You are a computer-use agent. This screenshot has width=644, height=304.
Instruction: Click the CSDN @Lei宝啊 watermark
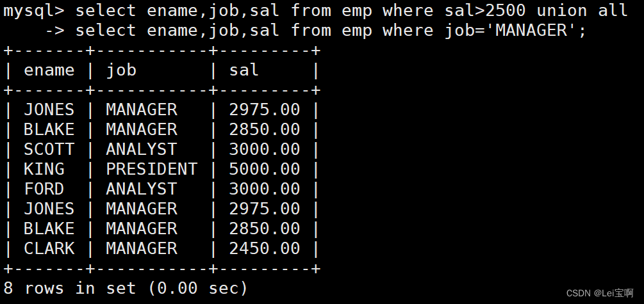click(x=600, y=292)
